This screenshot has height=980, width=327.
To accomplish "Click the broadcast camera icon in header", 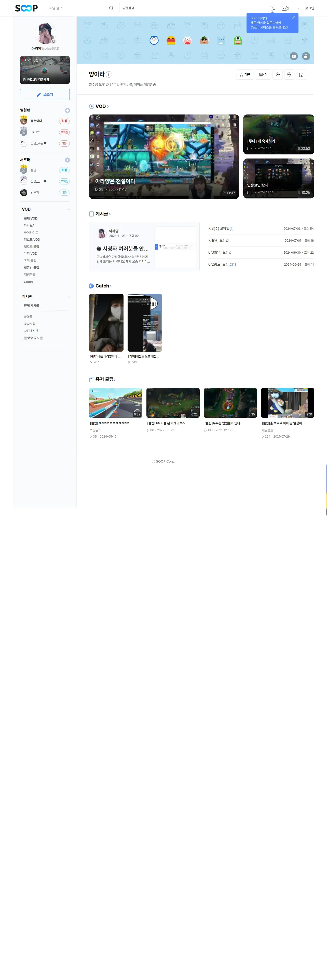I will coord(285,8).
